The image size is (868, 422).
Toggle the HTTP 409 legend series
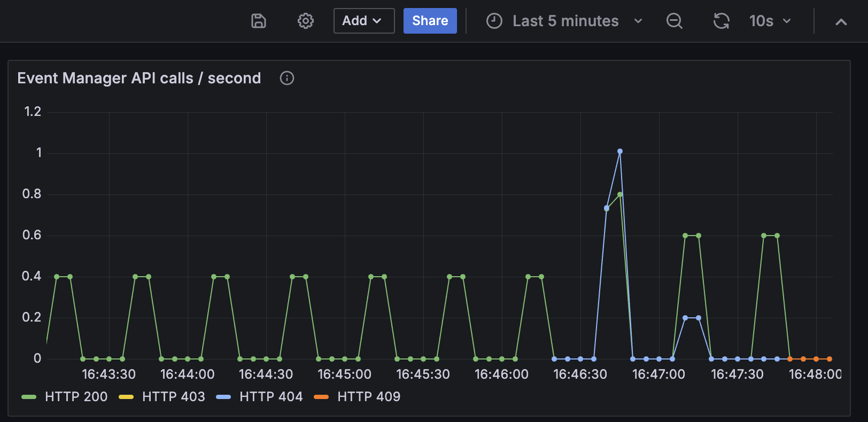coord(369,396)
